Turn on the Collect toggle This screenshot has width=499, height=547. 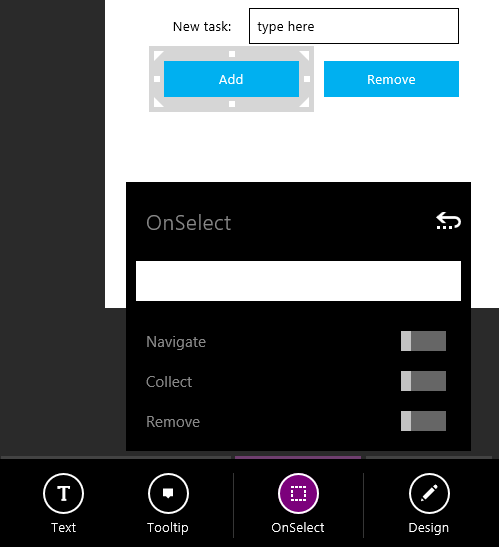[423, 381]
